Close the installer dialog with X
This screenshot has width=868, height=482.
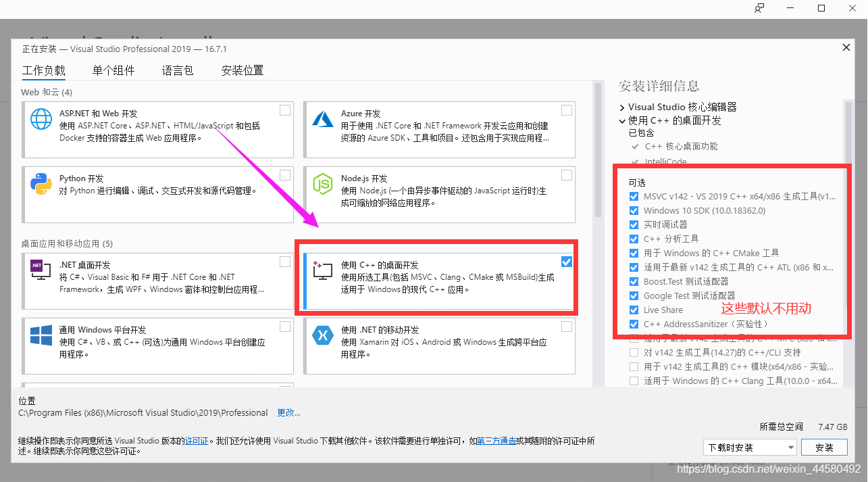click(x=846, y=47)
